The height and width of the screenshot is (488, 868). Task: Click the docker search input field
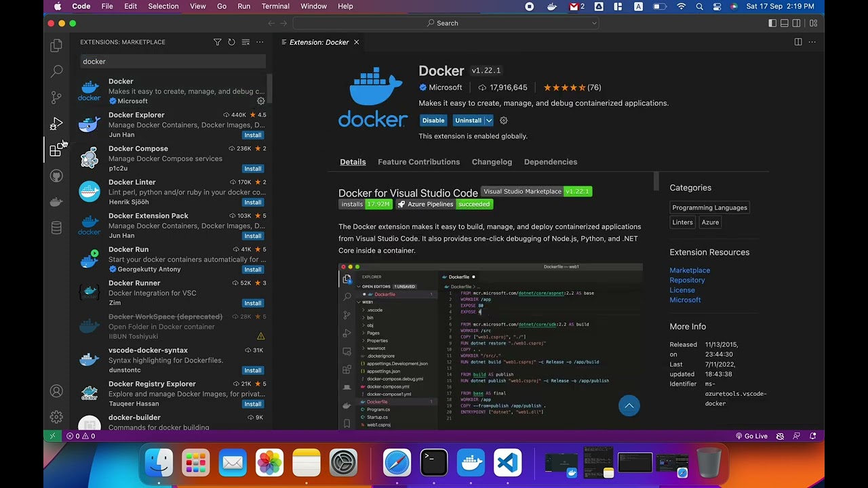click(x=173, y=62)
